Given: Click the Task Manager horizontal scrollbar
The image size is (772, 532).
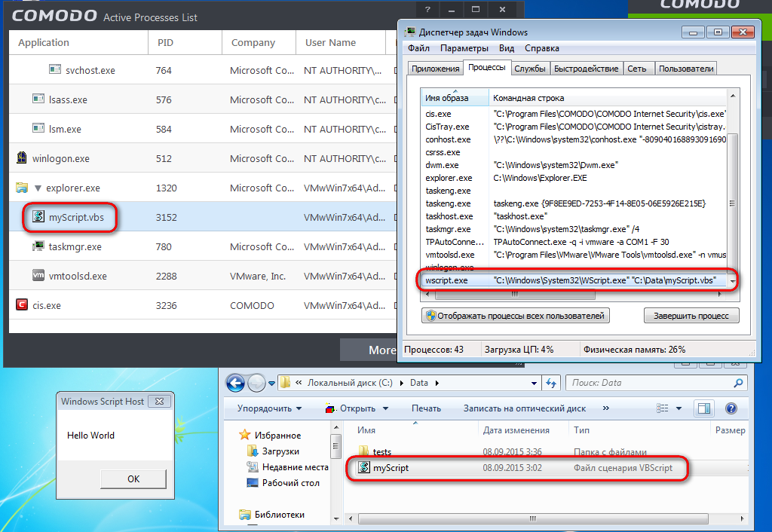Looking at the screenshot, I should [x=515, y=295].
